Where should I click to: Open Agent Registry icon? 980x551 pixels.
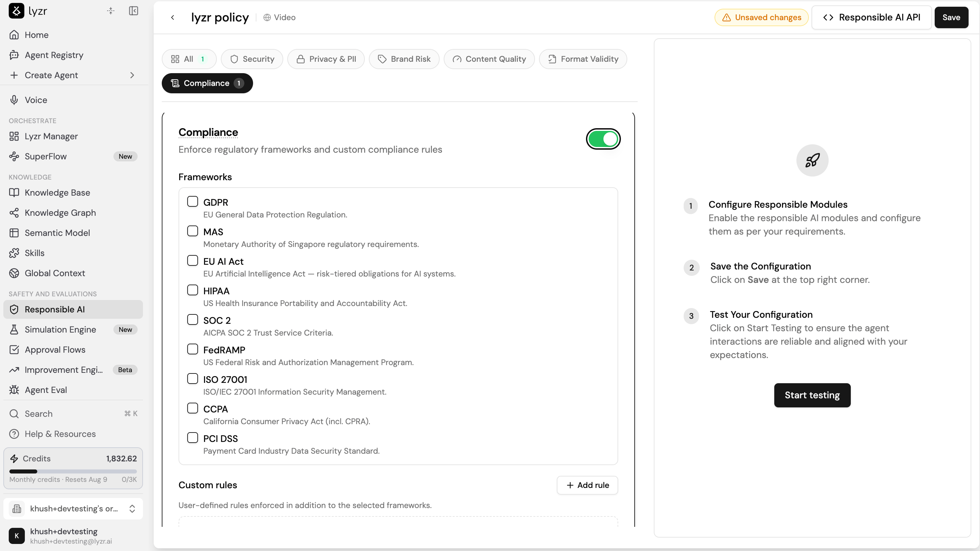14,55
